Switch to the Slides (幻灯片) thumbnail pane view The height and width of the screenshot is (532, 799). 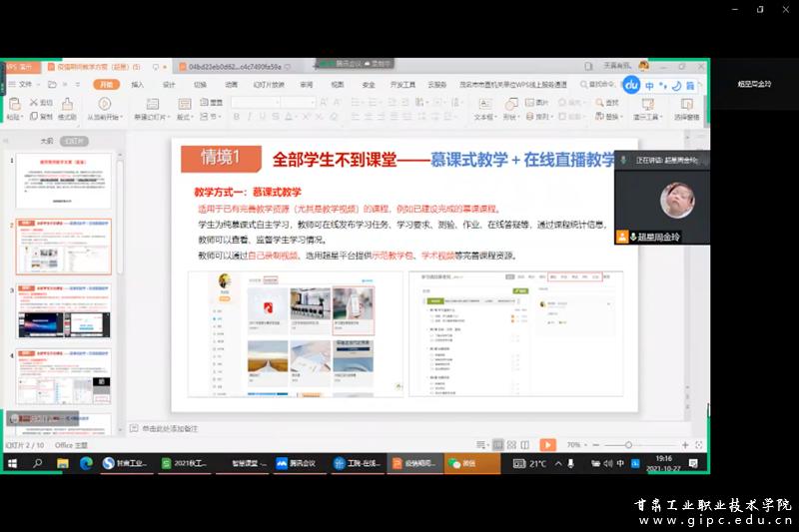pos(75,141)
